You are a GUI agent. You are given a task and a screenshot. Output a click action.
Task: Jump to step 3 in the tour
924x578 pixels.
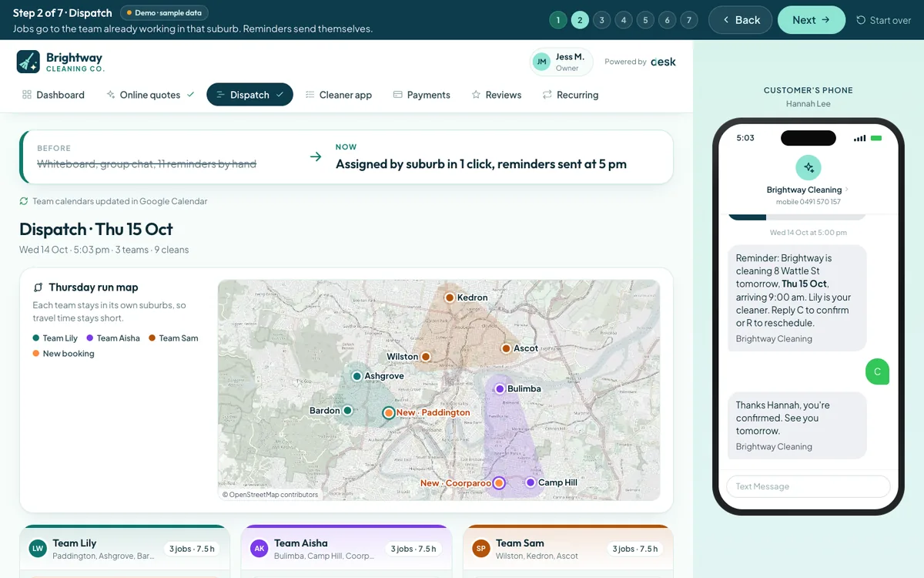pos(602,20)
